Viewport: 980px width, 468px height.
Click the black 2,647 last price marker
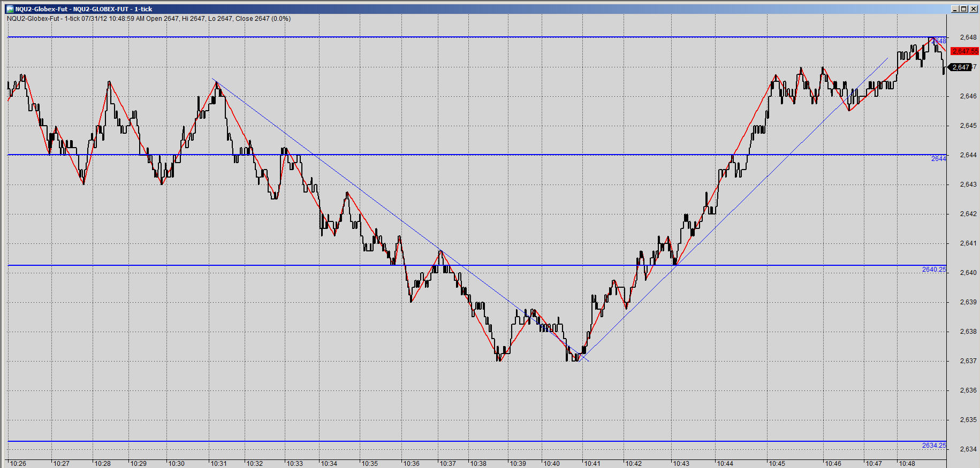(960, 67)
